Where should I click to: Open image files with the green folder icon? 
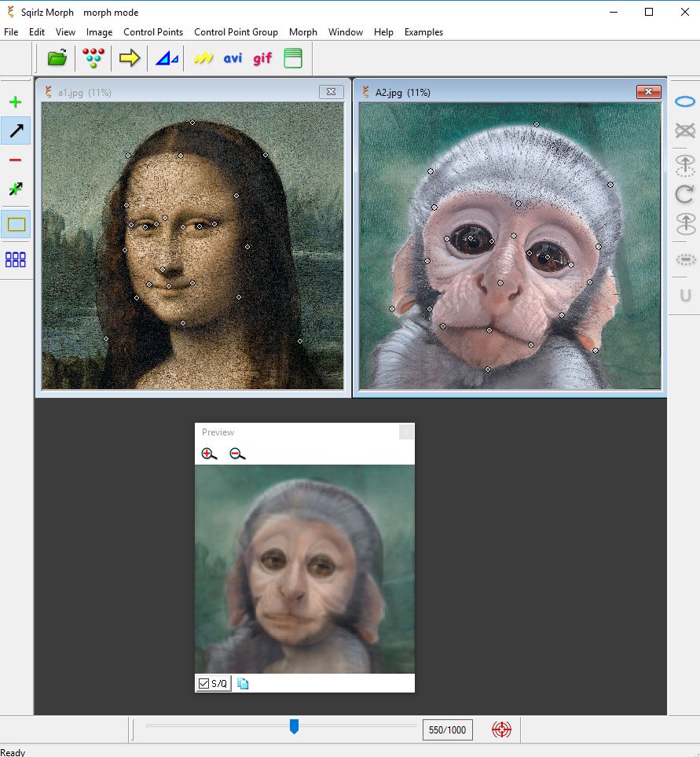57,58
